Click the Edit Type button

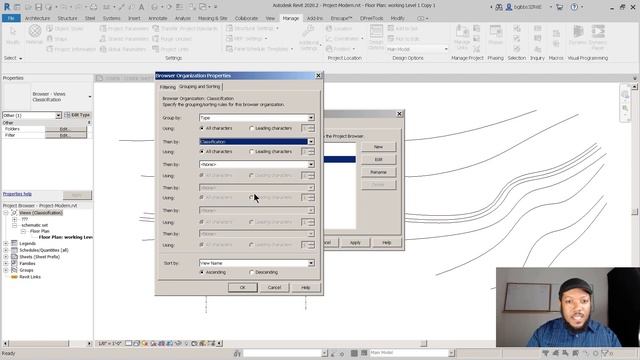click(77, 115)
